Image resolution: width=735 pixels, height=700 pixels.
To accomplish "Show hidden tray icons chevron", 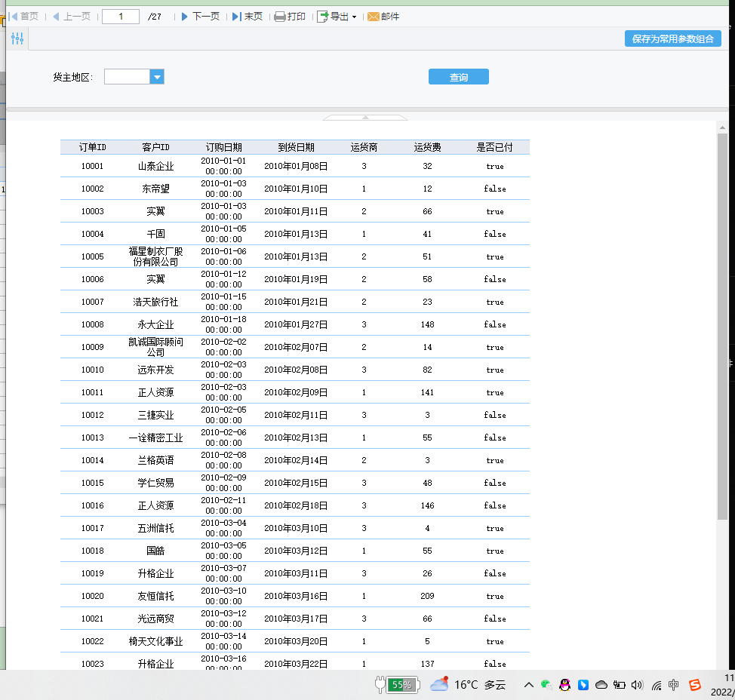I will pyautogui.click(x=528, y=685).
